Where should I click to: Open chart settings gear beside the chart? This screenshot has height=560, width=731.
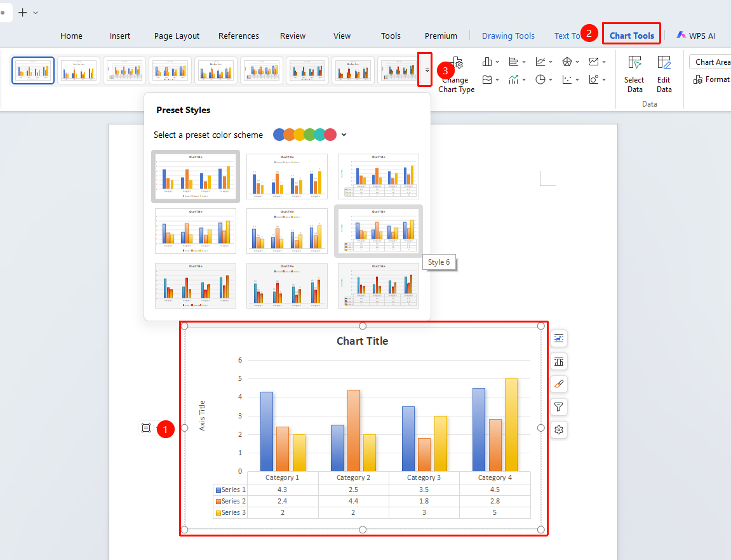pyautogui.click(x=559, y=430)
